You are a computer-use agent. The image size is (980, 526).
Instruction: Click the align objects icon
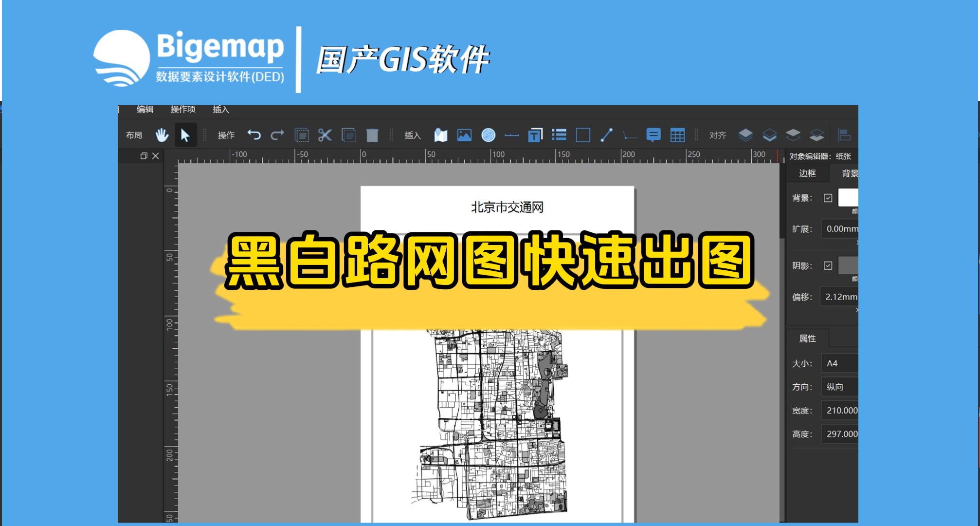tap(845, 135)
